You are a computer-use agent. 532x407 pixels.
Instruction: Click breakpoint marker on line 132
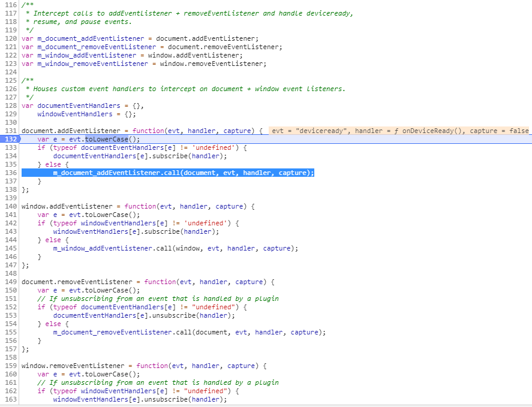coord(10,139)
